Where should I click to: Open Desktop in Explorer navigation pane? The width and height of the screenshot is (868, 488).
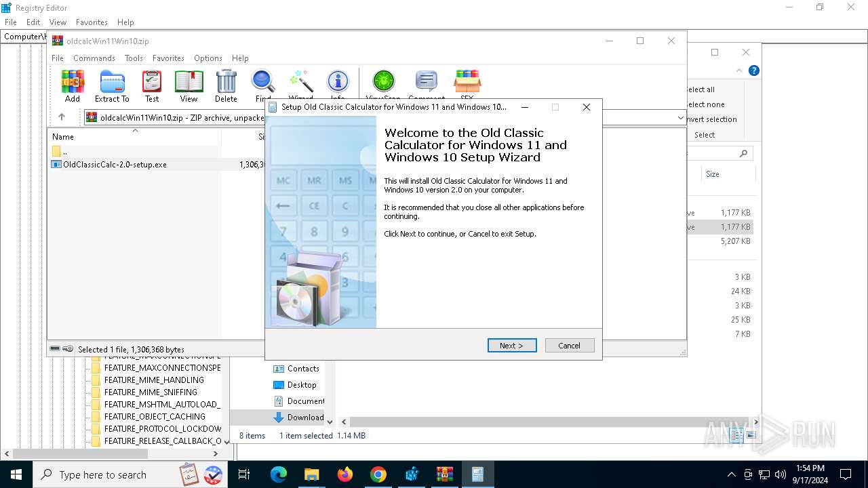pos(302,385)
